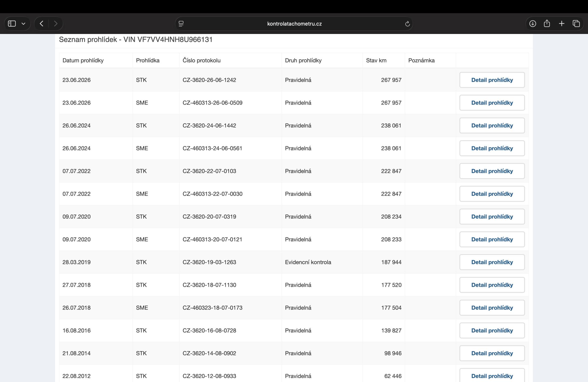Open Detail prohlídky for Evidenční kontrola row
Viewport: 588px width, 382px height.
point(492,262)
